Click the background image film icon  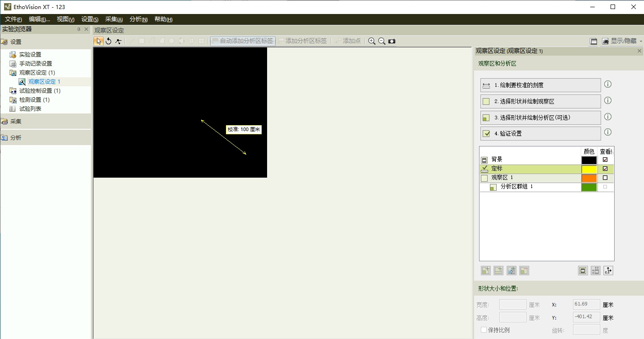tap(583, 270)
